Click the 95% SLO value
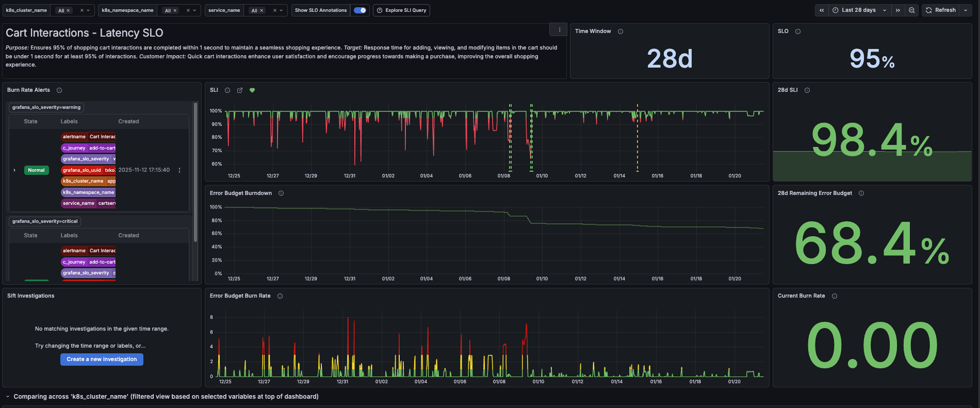The height and width of the screenshot is (408, 980). click(872, 59)
